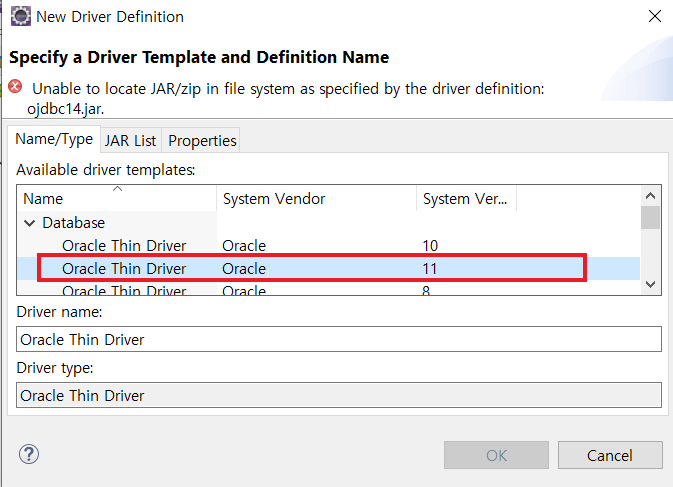Viewport: 673px width, 487px height.
Task: Click the version value 11 cell
Action: (x=430, y=269)
